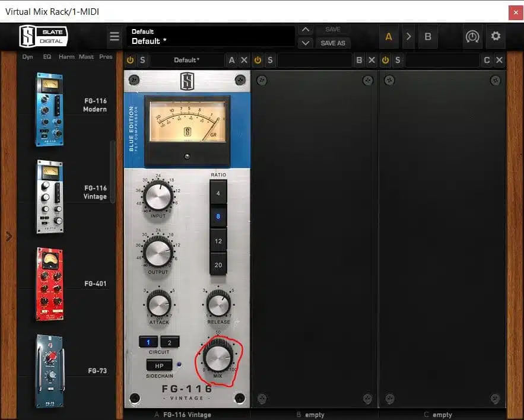Click the B "empty" footer label
This screenshot has height=420, width=524.
coord(315,415)
